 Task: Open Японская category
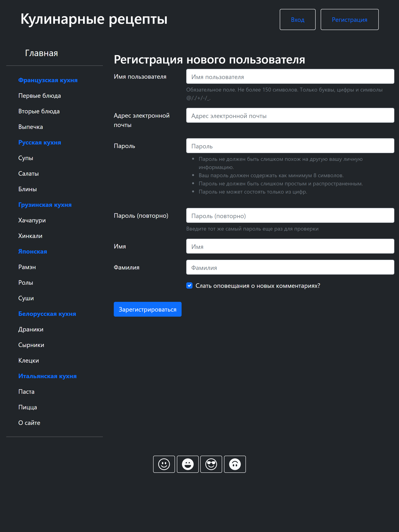tap(33, 251)
